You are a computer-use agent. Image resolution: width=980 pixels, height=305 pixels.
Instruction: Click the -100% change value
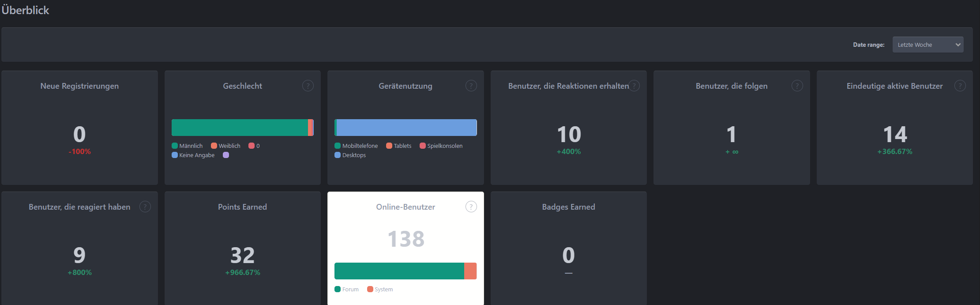pyautogui.click(x=79, y=151)
